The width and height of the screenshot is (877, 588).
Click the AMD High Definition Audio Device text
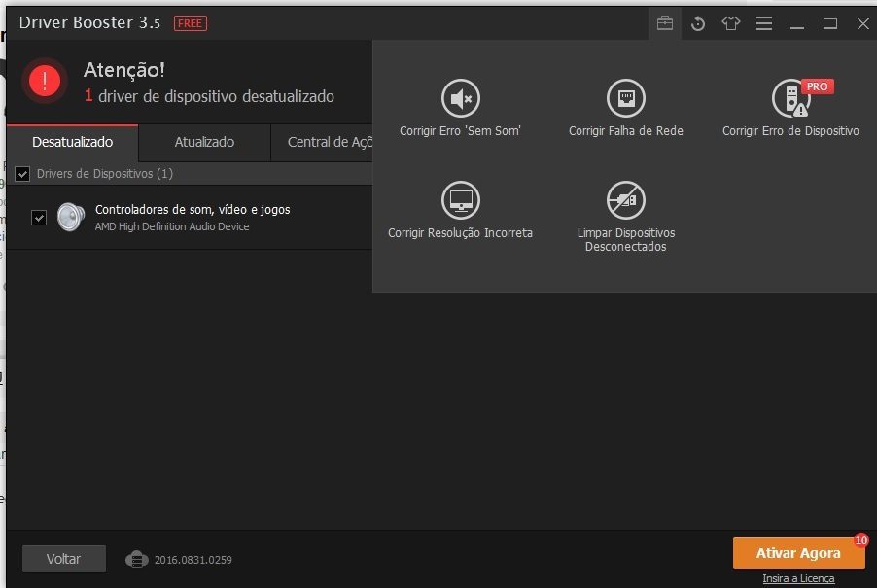pos(172,226)
